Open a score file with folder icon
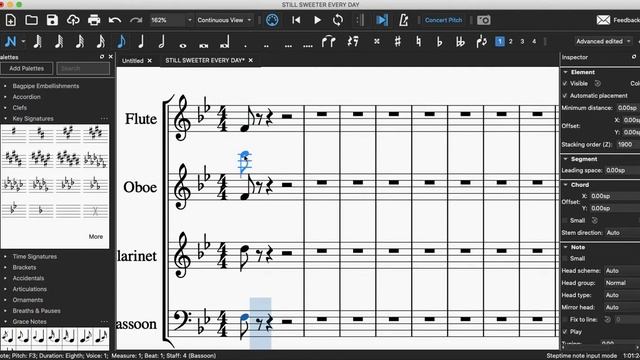The height and width of the screenshot is (360, 640). (x=31, y=20)
